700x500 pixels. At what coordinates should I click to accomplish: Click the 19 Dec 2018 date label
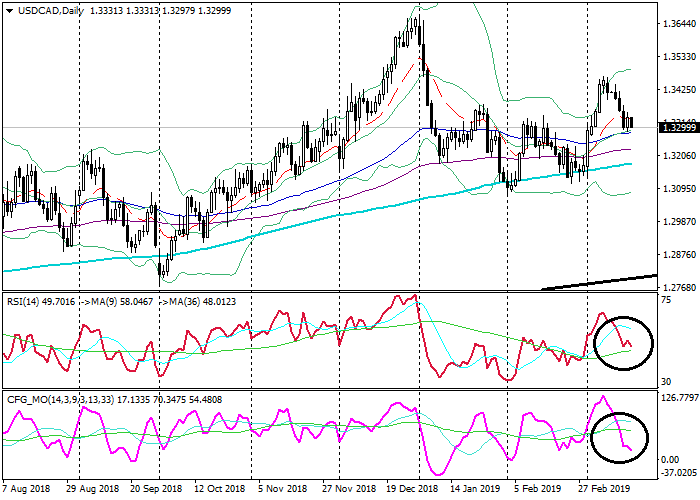(410, 491)
